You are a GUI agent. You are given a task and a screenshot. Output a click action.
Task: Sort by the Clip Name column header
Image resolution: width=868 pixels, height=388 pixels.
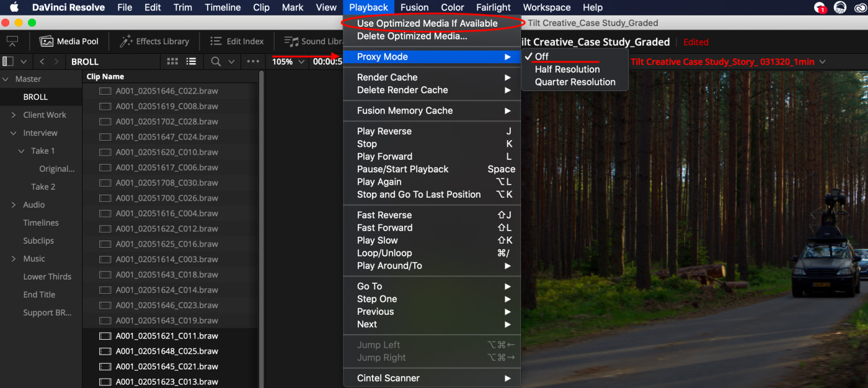105,77
